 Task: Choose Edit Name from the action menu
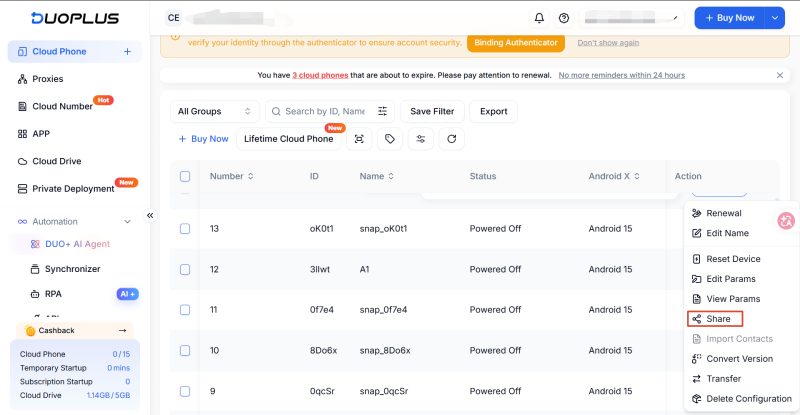[727, 233]
